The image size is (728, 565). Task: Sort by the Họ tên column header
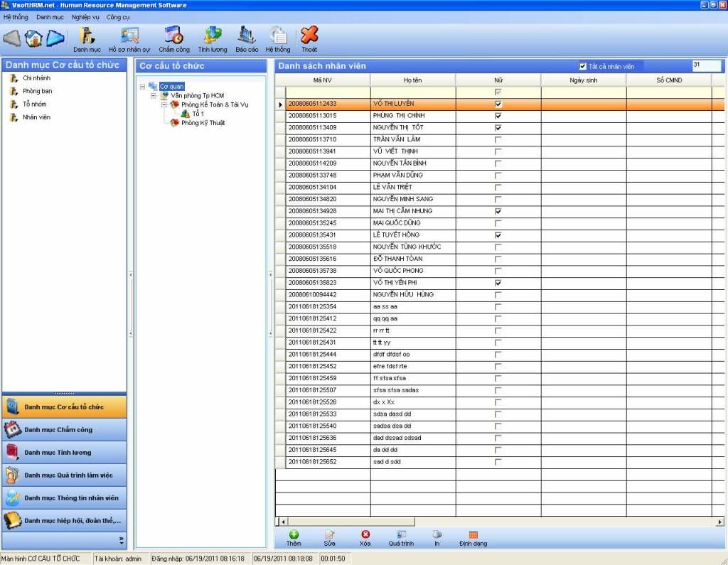click(x=413, y=80)
